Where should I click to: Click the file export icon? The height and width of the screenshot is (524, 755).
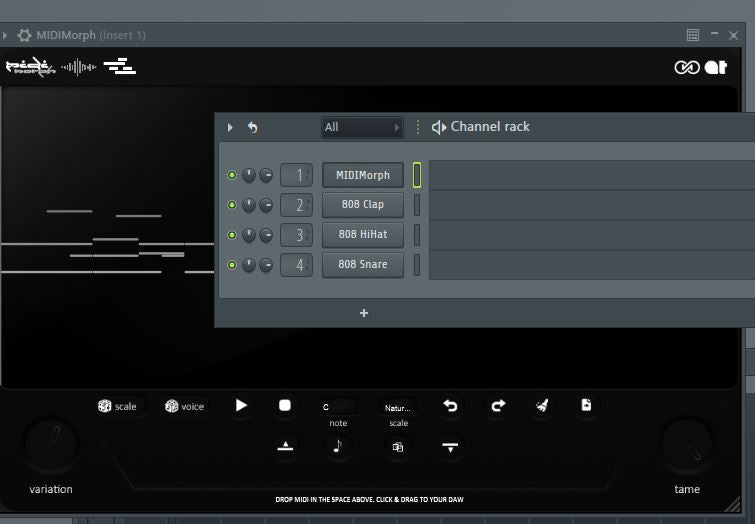[586, 405]
